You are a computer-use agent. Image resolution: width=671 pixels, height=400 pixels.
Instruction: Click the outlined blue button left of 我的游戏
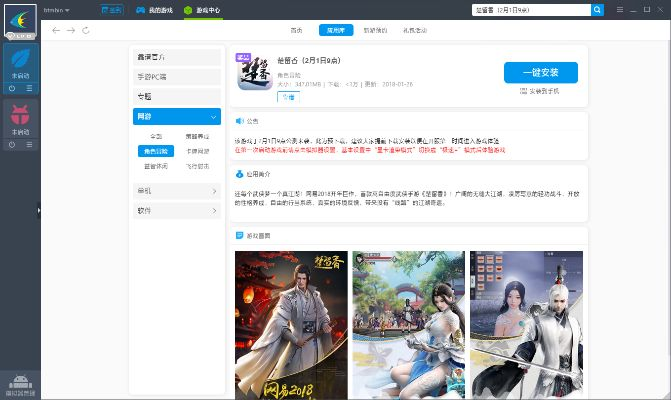[x=112, y=9]
